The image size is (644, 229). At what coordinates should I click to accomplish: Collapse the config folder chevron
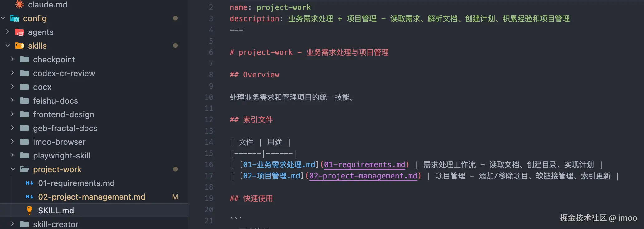point(3,18)
